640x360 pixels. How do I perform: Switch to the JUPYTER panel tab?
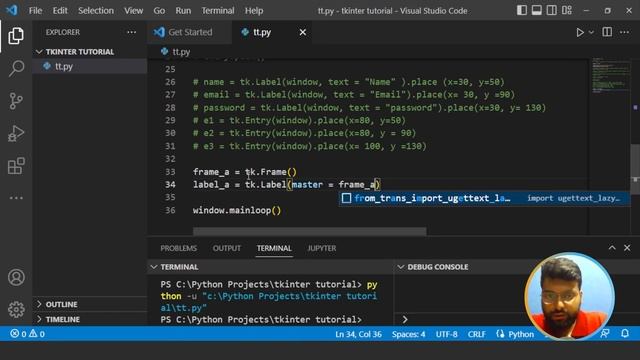click(322, 248)
